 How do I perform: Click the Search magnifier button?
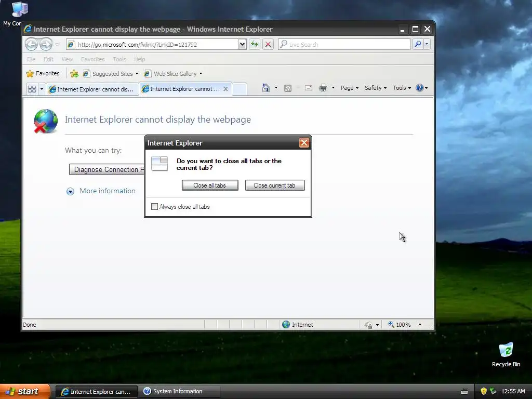[418, 45]
